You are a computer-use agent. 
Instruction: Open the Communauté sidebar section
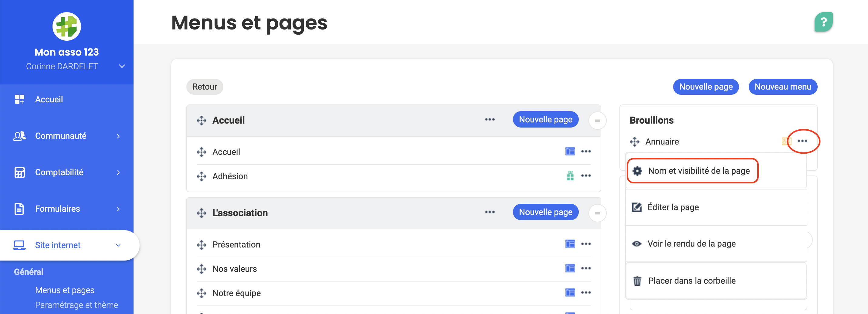coord(67,136)
